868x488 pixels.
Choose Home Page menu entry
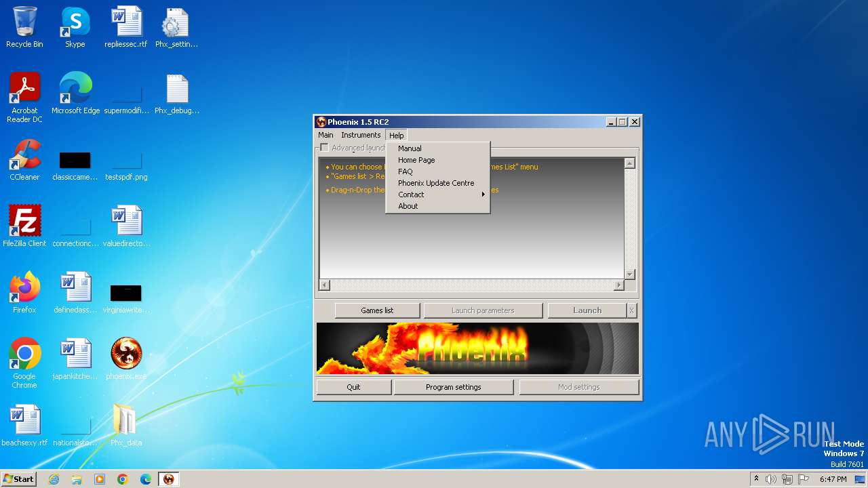click(x=437, y=160)
